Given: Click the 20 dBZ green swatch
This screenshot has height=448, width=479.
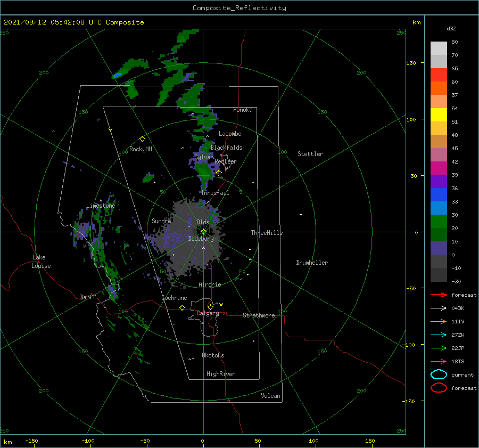Looking at the screenshot, I should pyautogui.click(x=439, y=222).
